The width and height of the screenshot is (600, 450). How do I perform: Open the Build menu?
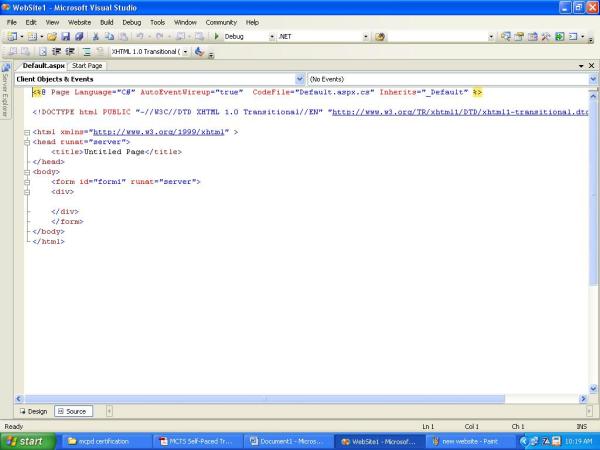click(x=106, y=23)
